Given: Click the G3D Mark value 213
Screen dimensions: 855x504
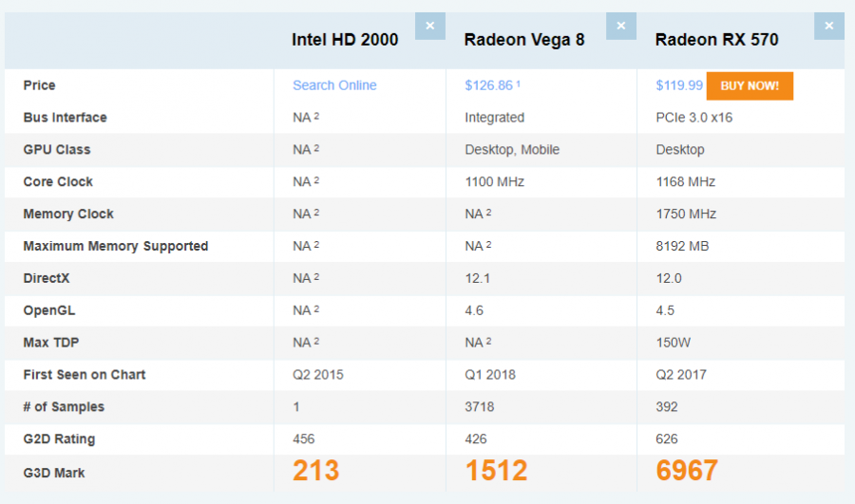Looking at the screenshot, I should tap(315, 471).
